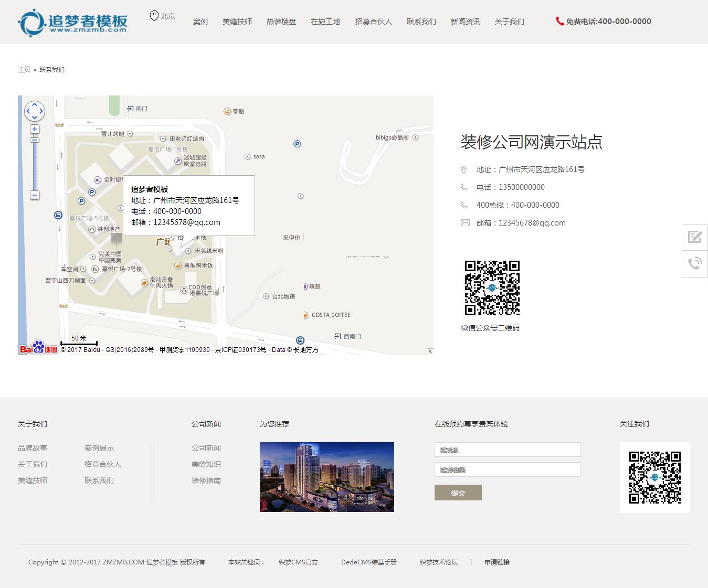Click the map zoom in plus button
Screen dimensions: 708x588
(35, 129)
